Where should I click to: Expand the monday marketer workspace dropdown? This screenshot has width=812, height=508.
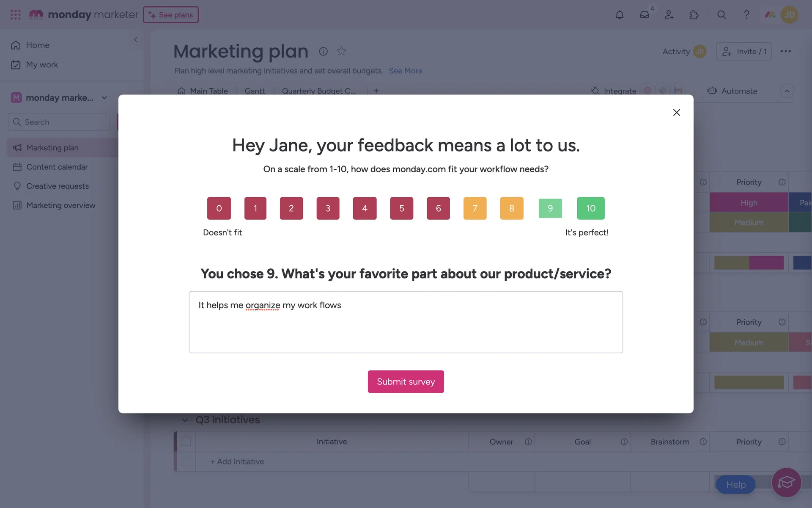[x=104, y=98]
